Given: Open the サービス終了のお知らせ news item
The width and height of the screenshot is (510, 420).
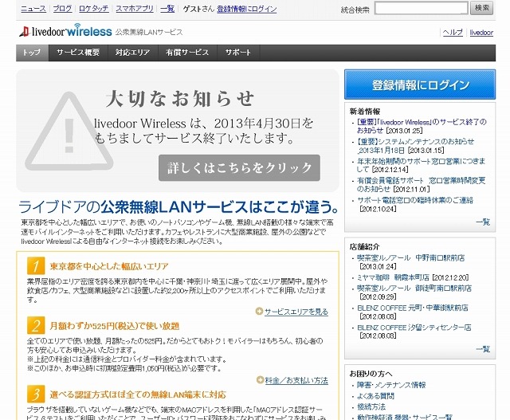Looking at the screenshot, I should [x=422, y=126].
